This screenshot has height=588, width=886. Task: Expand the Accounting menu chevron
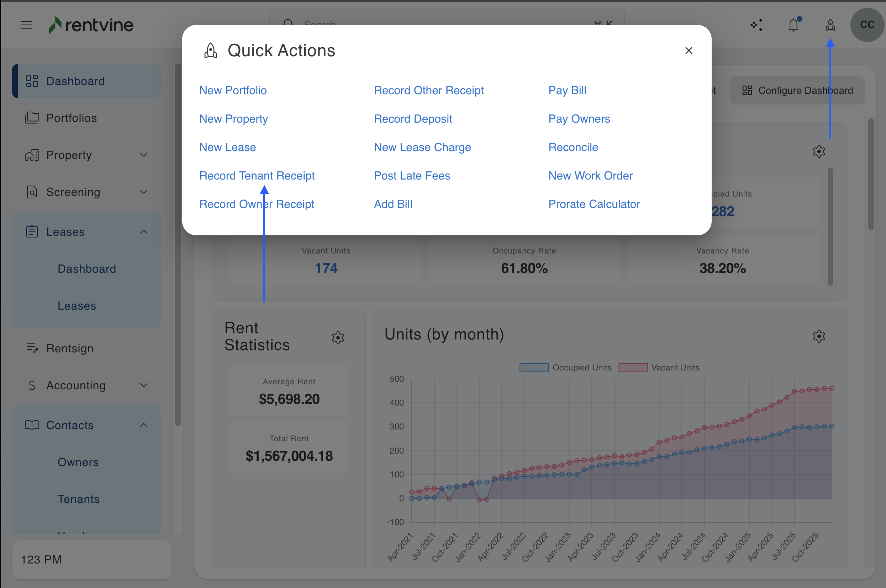coord(143,385)
